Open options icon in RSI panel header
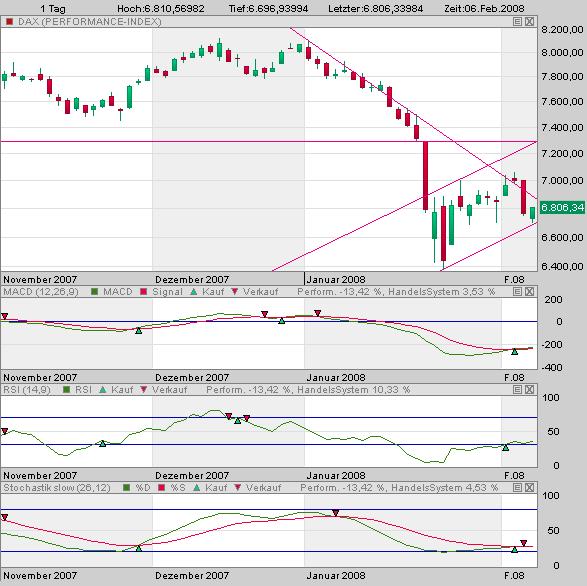The width and height of the screenshot is (587, 586). (x=517, y=390)
